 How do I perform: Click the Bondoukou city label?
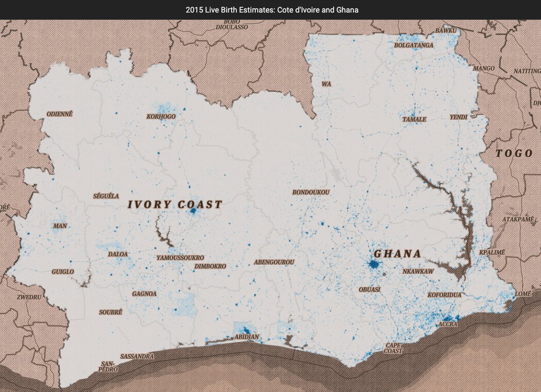pyautogui.click(x=311, y=192)
